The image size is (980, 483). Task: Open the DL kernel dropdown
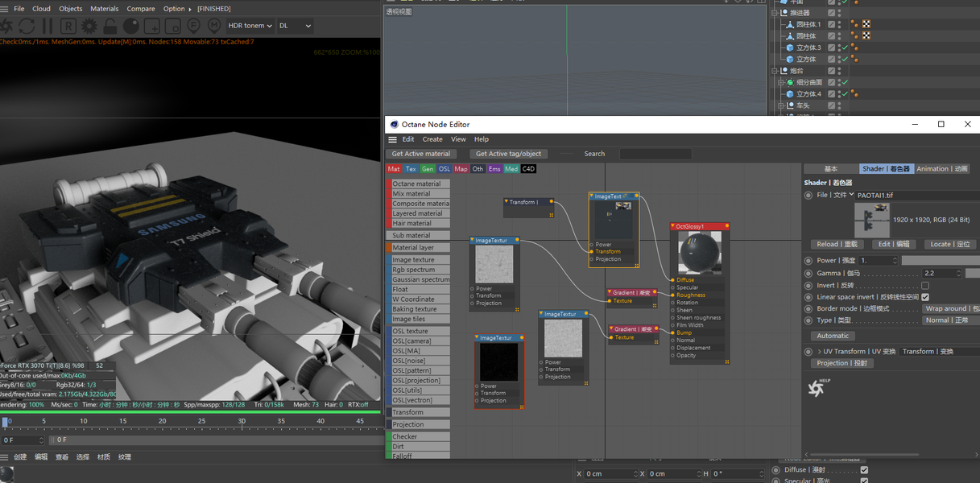[x=295, y=26]
